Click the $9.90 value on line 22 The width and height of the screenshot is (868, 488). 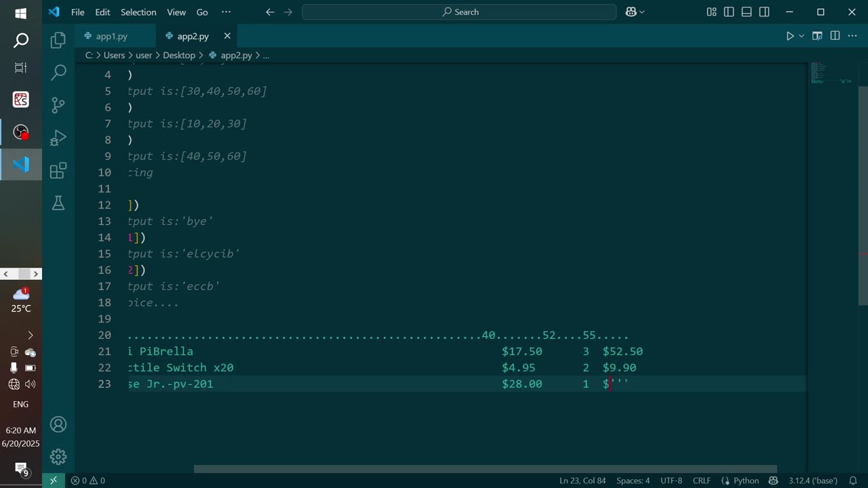pos(619,367)
